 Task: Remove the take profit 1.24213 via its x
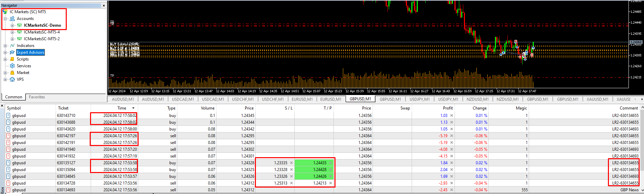click(x=330, y=183)
